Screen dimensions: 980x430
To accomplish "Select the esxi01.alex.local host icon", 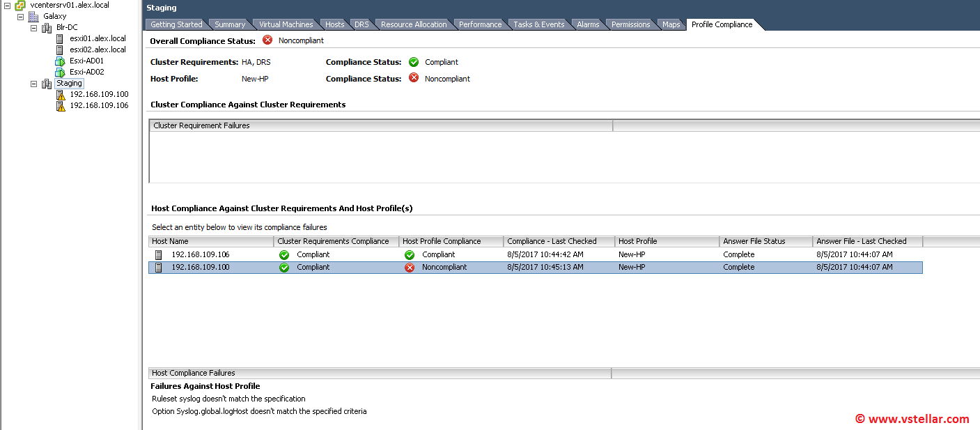I will pyautogui.click(x=59, y=38).
